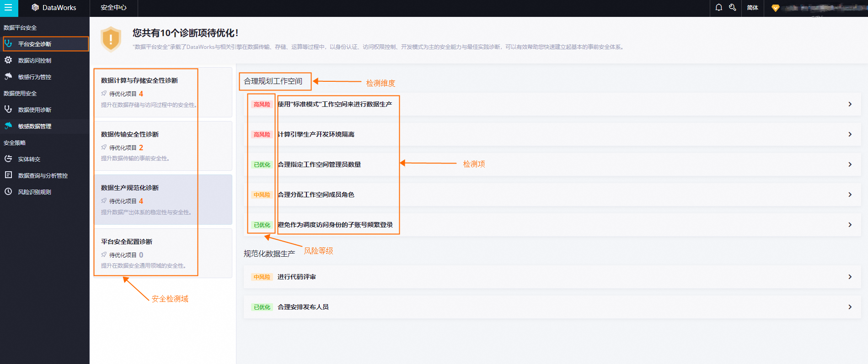Screen dimensions: 868x364
Task: Expand the 合理分配工作空间成员角色 row chevron
Action: 850,195
